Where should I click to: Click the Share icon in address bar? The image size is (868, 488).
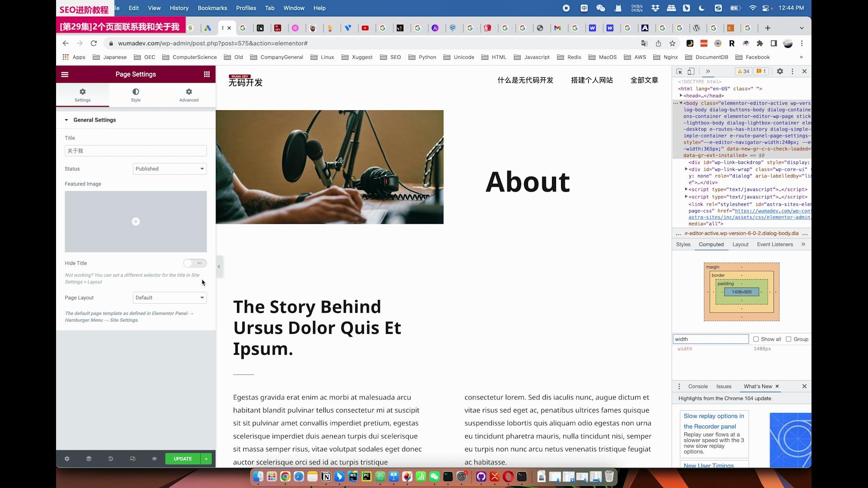click(658, 43)
